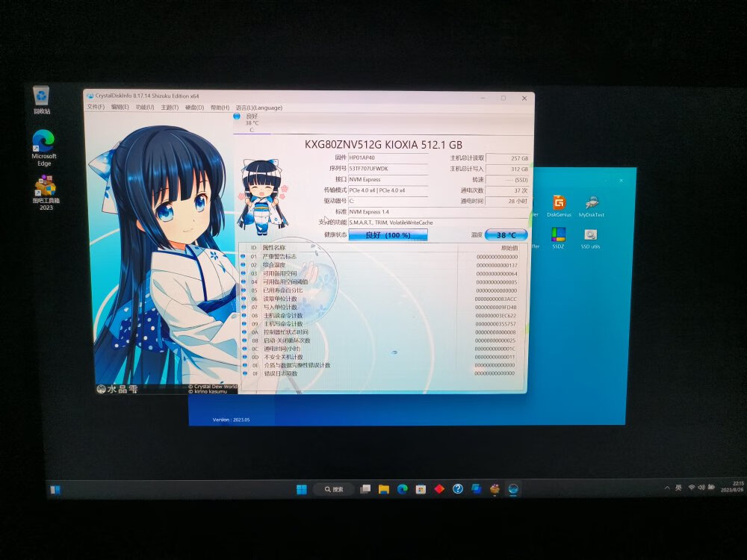Launch MyDiskTest in the toolbox window
This screenshot has height=560, width=747.
(591, 206)
